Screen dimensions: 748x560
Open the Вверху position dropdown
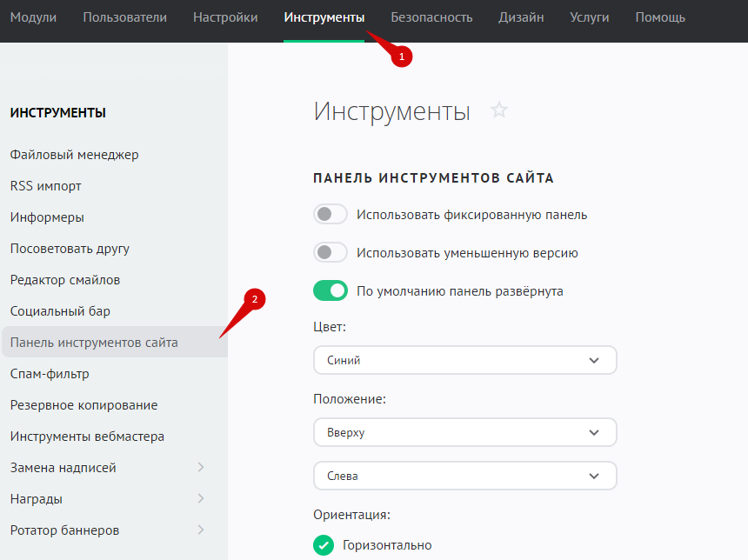[464, 432]
